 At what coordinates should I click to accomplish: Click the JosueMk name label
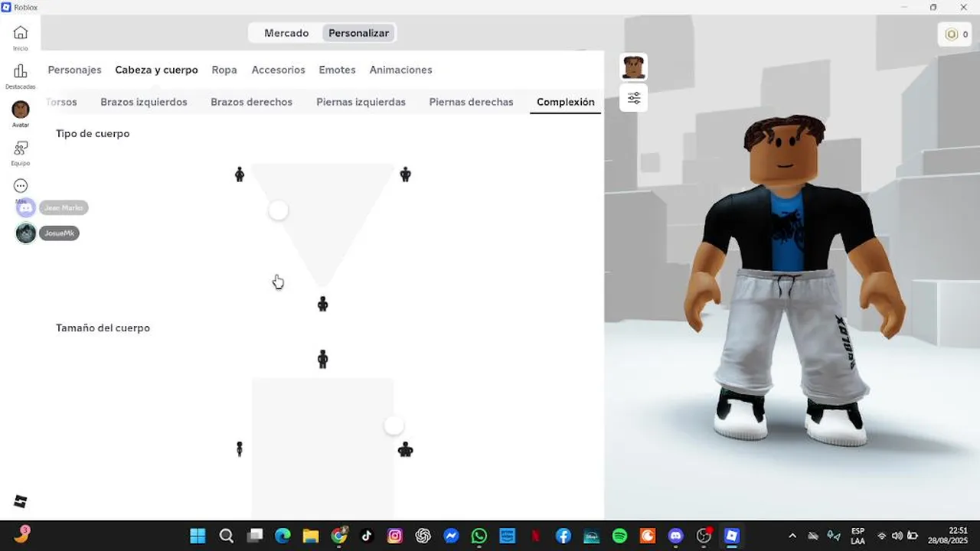click(x=60, y=233)
